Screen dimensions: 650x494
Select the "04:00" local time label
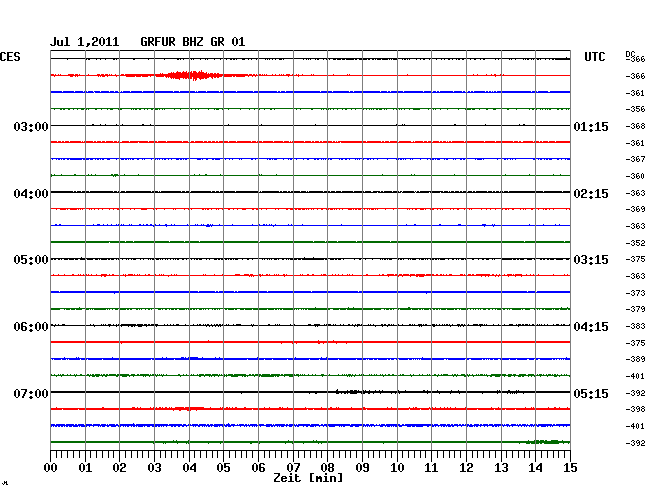pos(31,194)
